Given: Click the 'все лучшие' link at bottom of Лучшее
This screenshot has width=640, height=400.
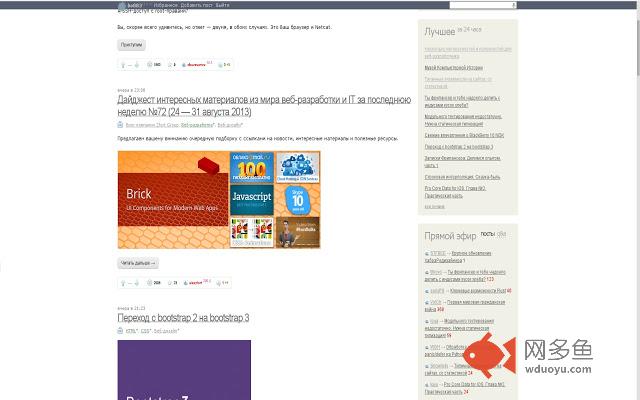Looking at the screenshot, I should (434, 207).
